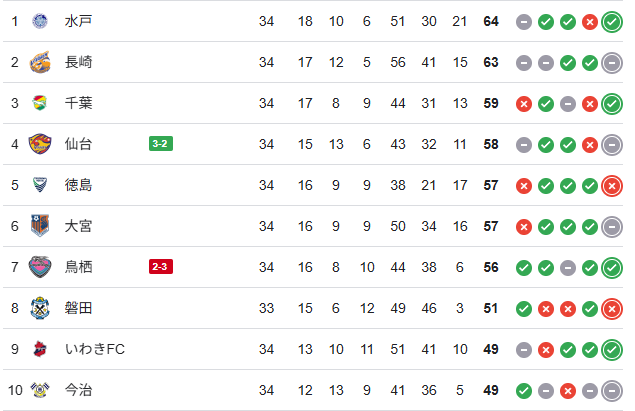
Task: Click the 大宮 club crest
Action: [40, 226]
